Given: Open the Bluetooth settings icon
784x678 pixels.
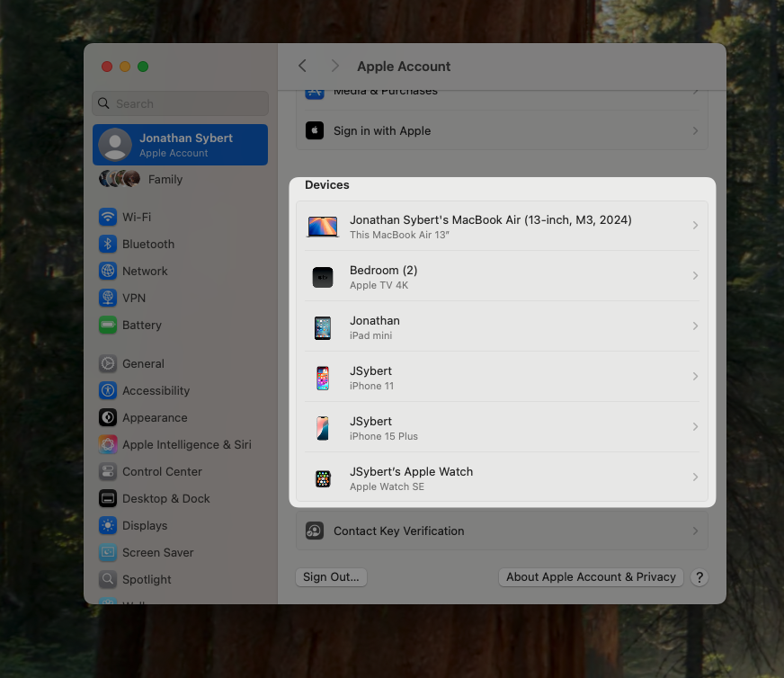Looking at the screenshot, I should pyautogui.click(x=108, y=244).
